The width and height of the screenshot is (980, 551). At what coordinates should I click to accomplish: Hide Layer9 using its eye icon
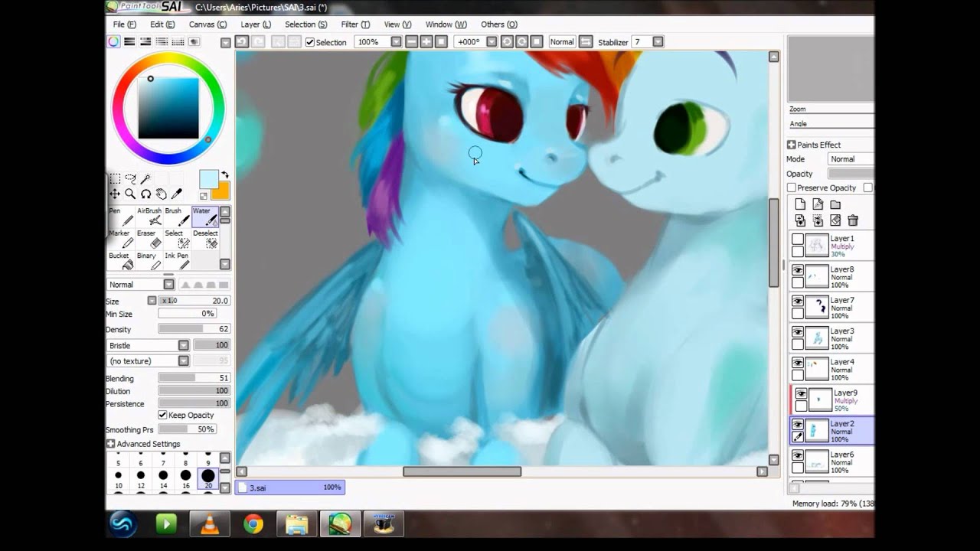(x=801, y=394)
